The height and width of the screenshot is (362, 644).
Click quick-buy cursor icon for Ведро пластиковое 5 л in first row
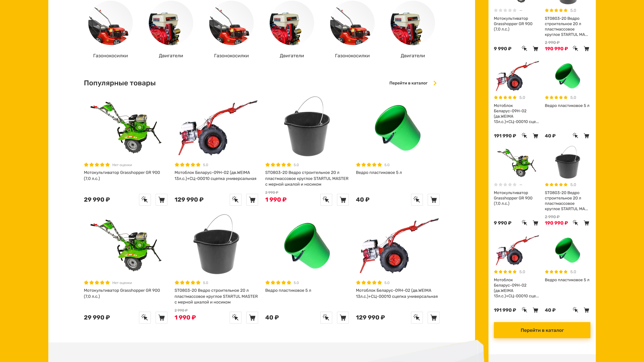tap(417, 200)
